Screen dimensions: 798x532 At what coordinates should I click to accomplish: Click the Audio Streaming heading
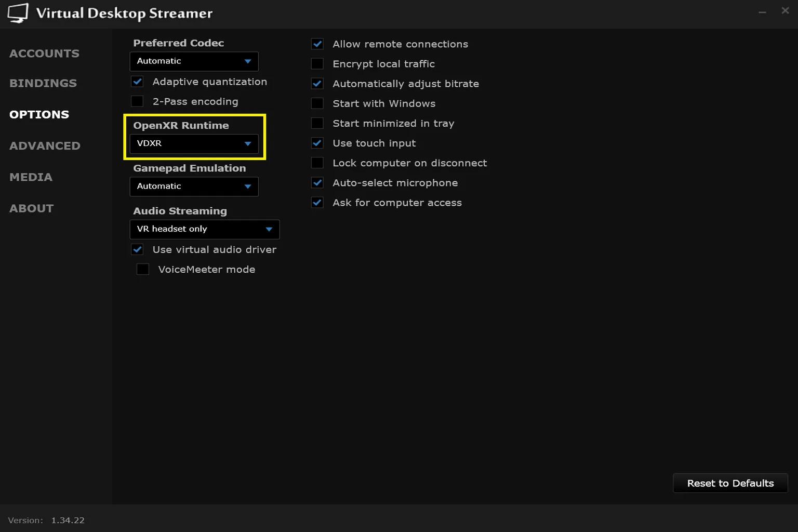[x=180, y=211]
